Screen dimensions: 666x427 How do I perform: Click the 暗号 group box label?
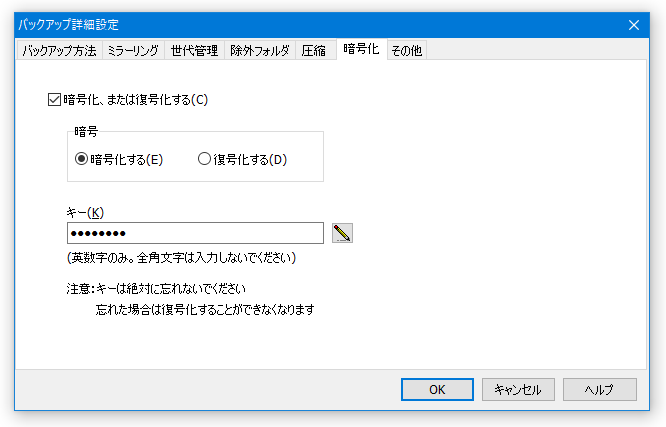[86, 131]
